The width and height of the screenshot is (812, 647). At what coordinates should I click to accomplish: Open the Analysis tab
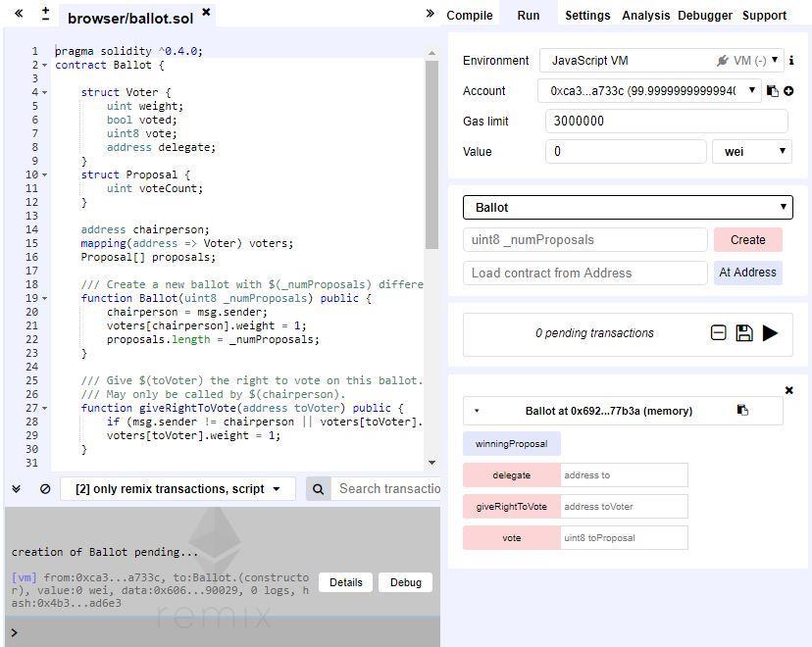pos(645,16)
